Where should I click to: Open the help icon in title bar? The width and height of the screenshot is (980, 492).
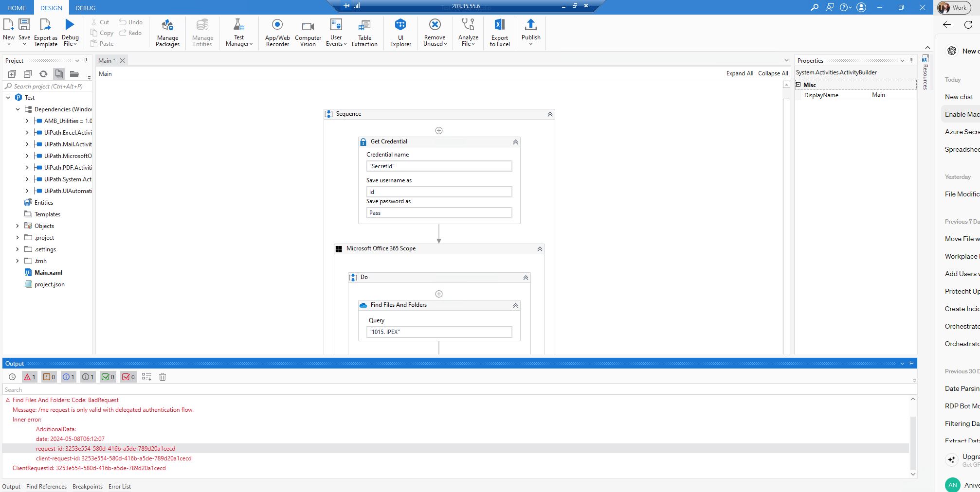coord(844,7)
